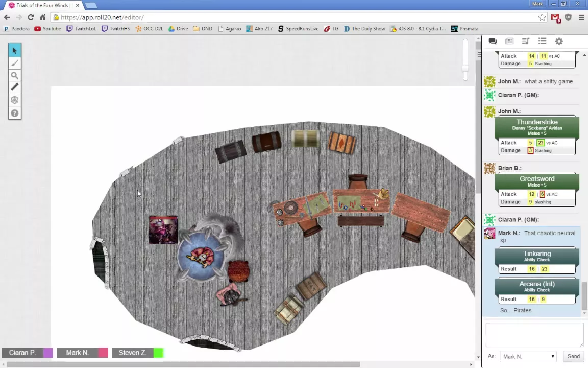The width and height of the screenshot is (588, 368).
Task: Click the chat message text box
Action: 534,335
